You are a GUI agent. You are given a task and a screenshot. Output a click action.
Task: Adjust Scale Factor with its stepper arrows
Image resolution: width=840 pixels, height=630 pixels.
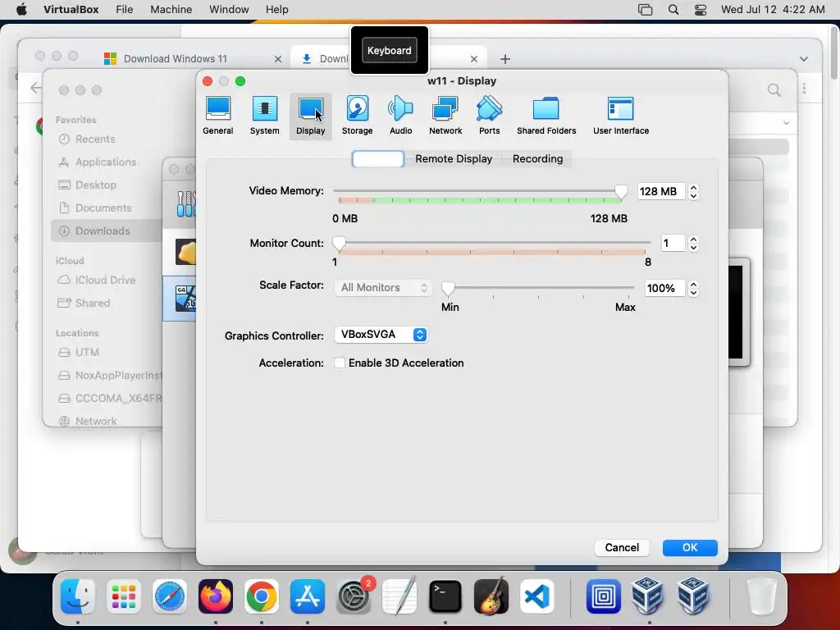point(693,288)
